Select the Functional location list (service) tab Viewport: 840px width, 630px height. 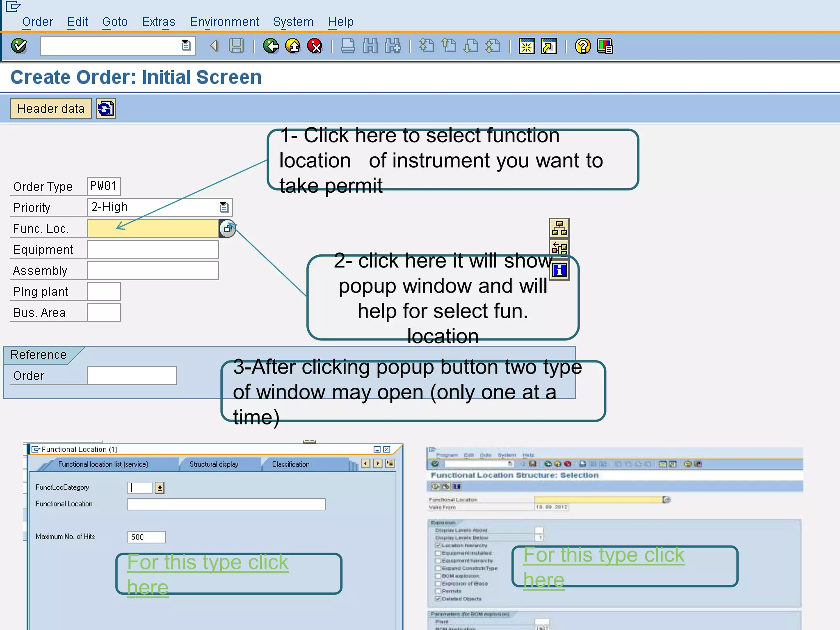tap(103, 464)
